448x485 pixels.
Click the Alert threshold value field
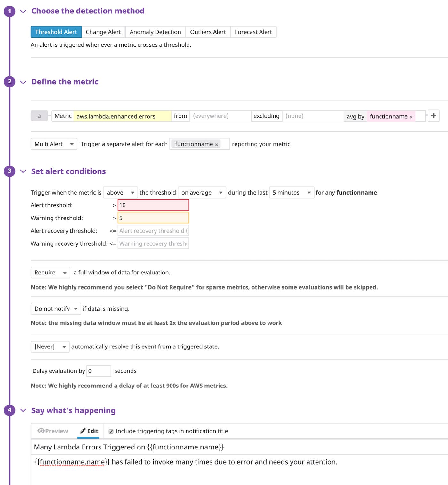[x=153, y=205]
